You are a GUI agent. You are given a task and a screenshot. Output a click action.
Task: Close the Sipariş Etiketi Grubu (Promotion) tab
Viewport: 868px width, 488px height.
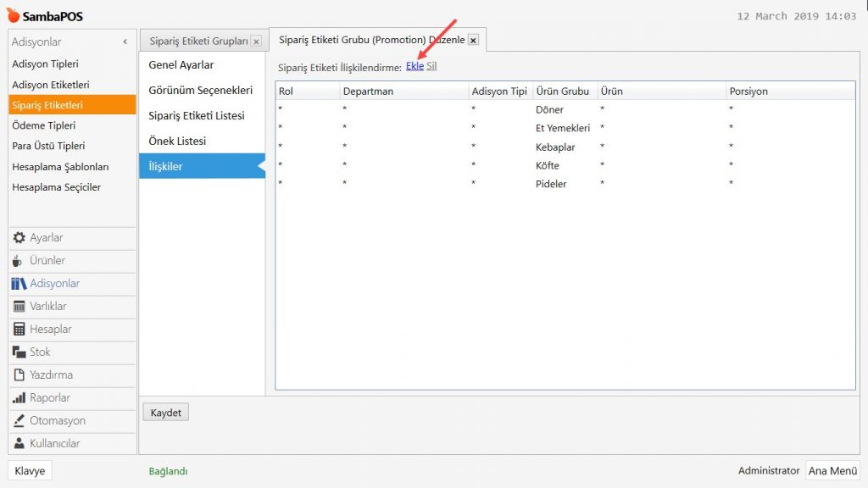click(473, 40)
